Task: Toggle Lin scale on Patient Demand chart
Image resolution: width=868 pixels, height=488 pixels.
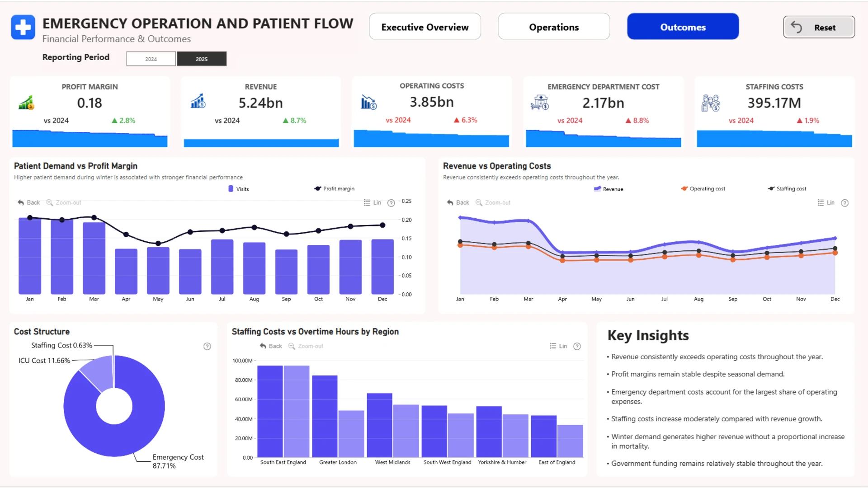Action: coord(373,202)
